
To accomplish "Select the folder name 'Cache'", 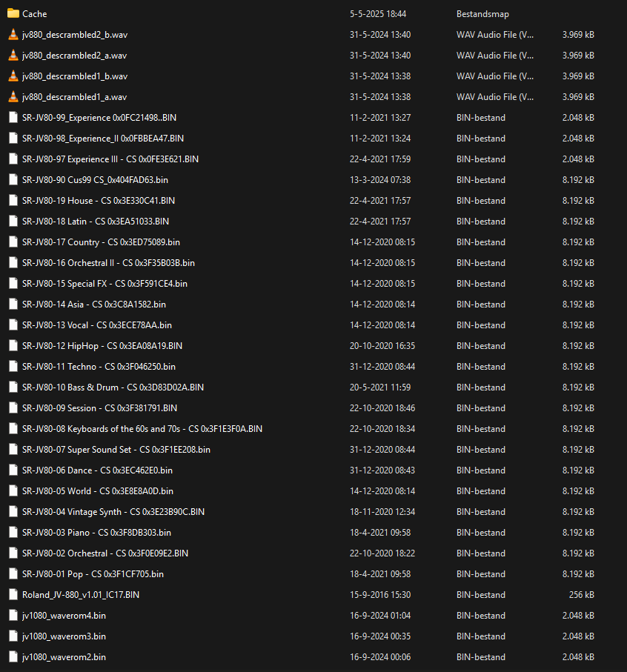I will [x=35, y=14].
